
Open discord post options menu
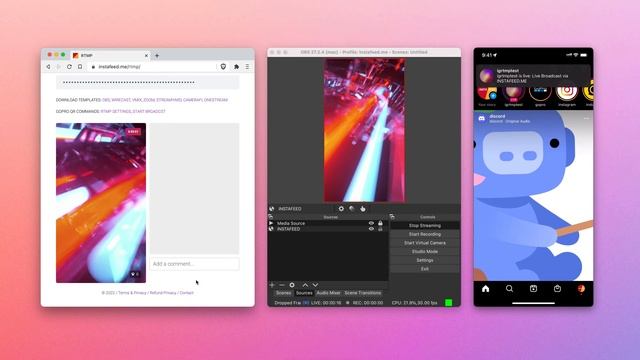pyautogui.click(x=587, y=118)
